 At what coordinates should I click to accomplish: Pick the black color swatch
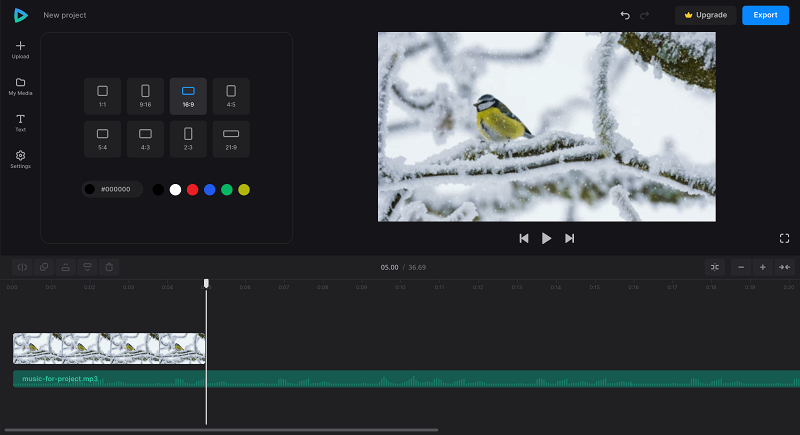point(158,190)
